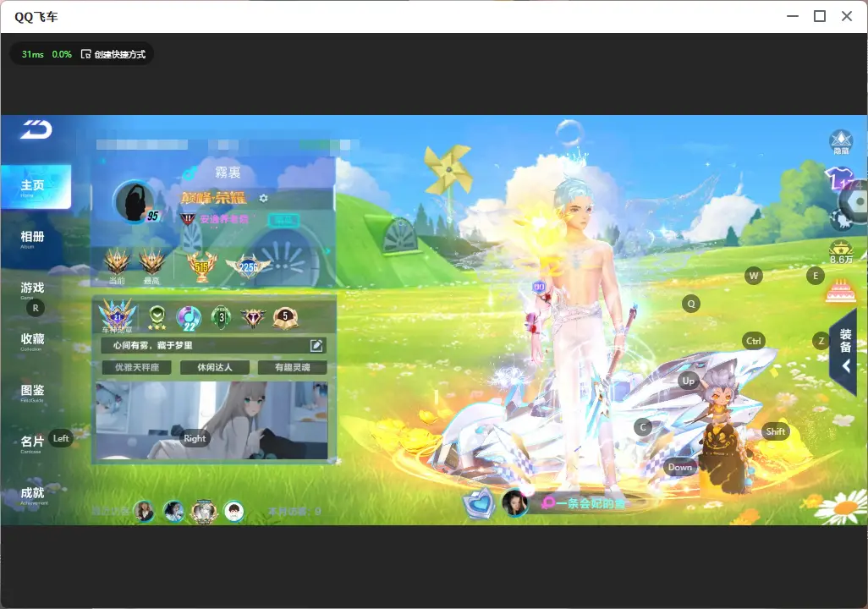
Task: Click the green three-star badge
Action: pyautogui.click(x=157, y=317)
